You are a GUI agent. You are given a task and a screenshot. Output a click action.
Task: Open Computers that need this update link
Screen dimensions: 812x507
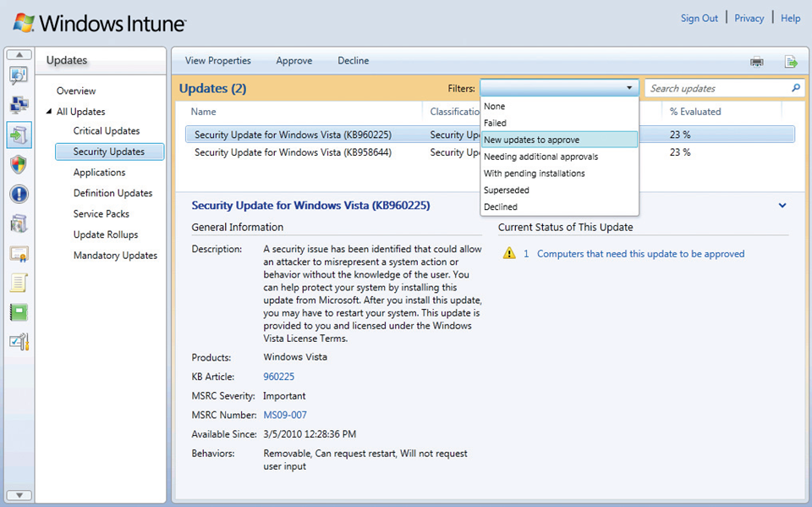(x=640, y=254)
